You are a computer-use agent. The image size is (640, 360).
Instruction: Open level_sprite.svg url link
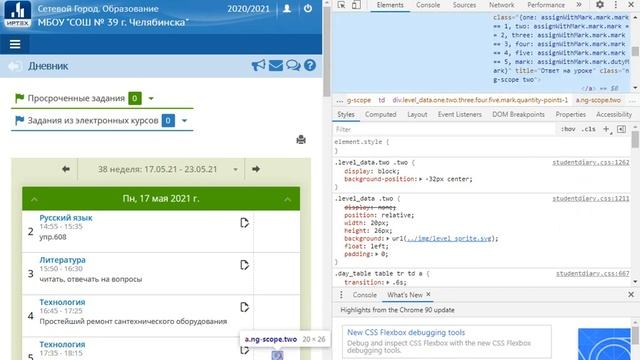(448, 238)
